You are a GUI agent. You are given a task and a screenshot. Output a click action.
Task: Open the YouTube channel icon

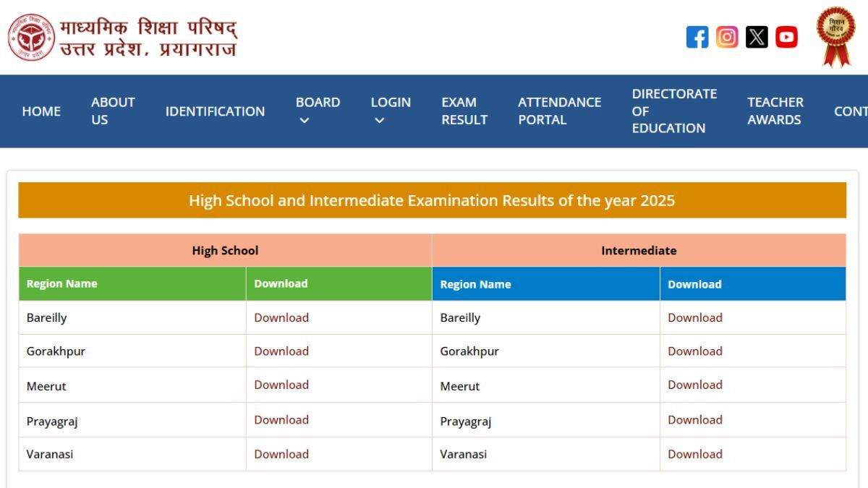click(x=786, y=37)
